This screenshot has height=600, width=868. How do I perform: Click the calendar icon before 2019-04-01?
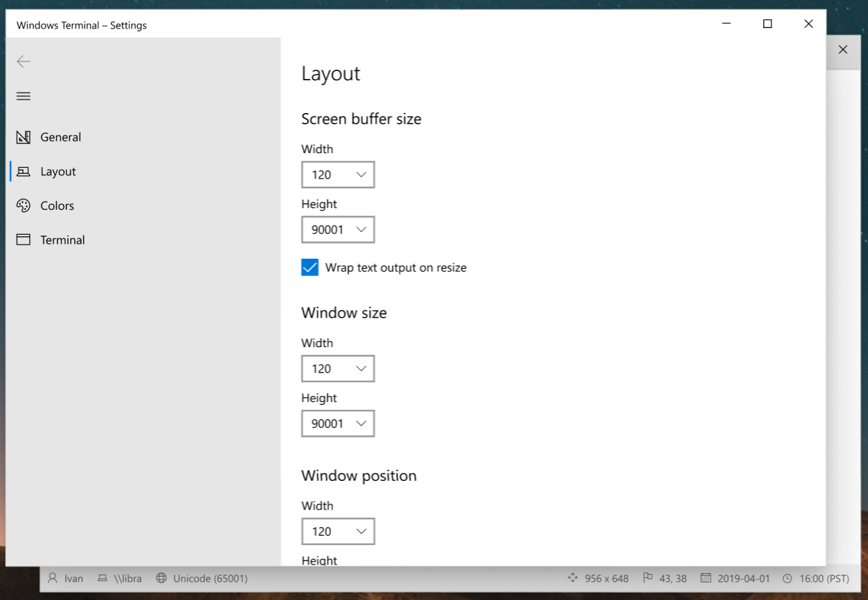(x=706, y=578)
